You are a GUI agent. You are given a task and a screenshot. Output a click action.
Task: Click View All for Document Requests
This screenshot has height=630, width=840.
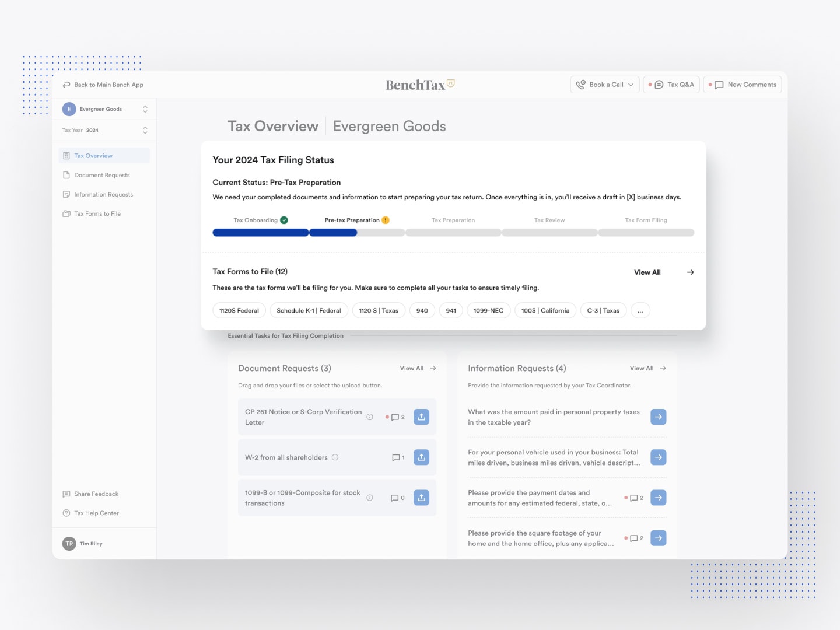pos(412,368)
